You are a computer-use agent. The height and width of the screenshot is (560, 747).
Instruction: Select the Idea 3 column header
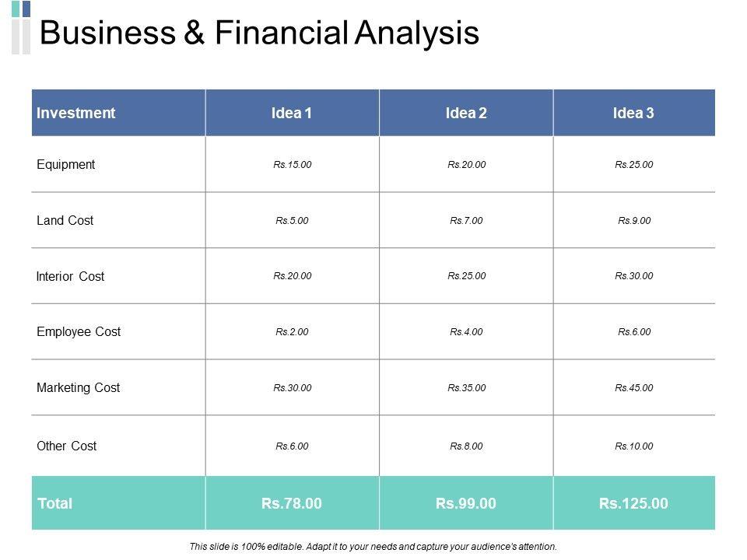[x=633, y=113]
